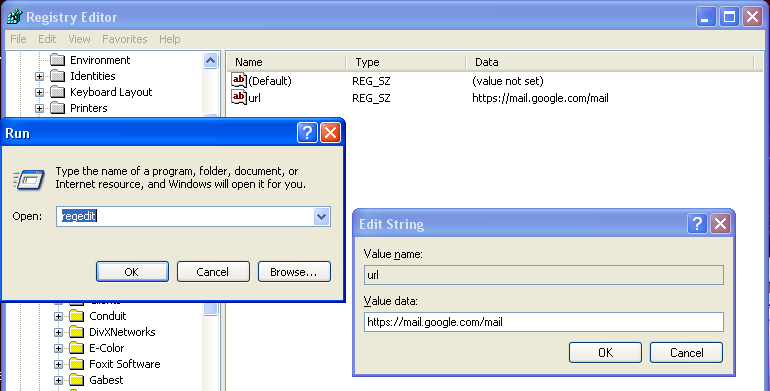Select the Printers folder icon

58,108
